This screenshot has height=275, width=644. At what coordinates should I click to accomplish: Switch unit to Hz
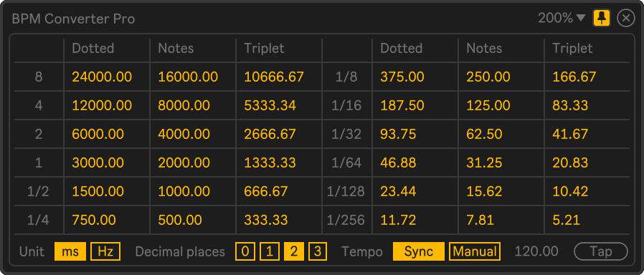(x=105, y=251)
